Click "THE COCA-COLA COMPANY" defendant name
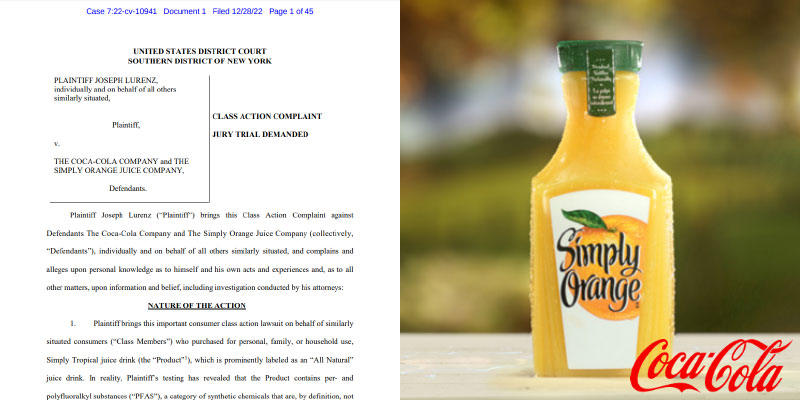The width and height of the screenshot is (800, 400). click(96, 161)
